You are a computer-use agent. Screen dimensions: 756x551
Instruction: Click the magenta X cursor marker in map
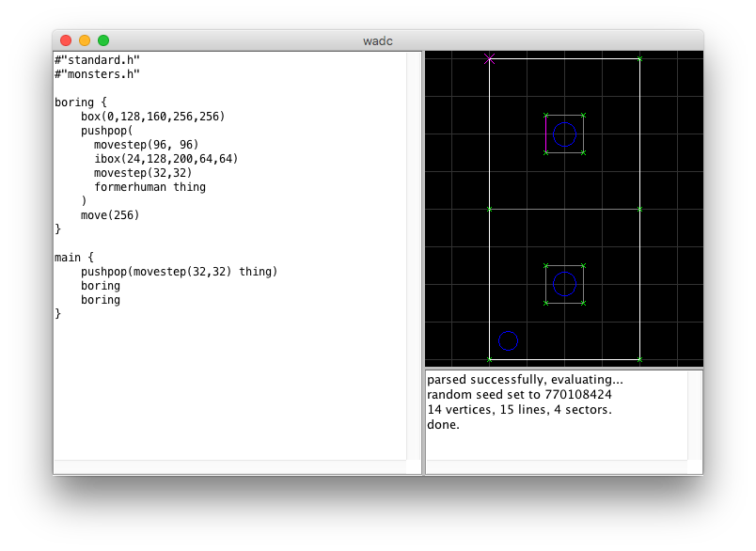pos(489,58)
